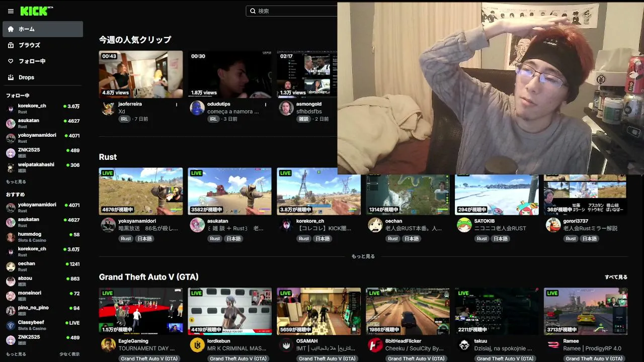This screenshot has height=362, width=644.
Task: Click the IRL tag under jaoferreira
Action: click(124, 119)
